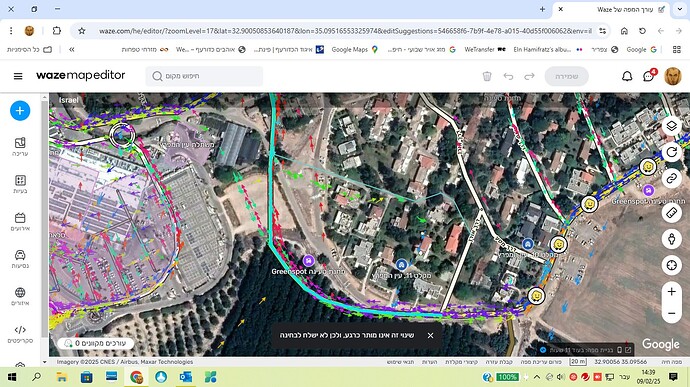Open the אירועים events panel in the sidebar

[20, 221]
